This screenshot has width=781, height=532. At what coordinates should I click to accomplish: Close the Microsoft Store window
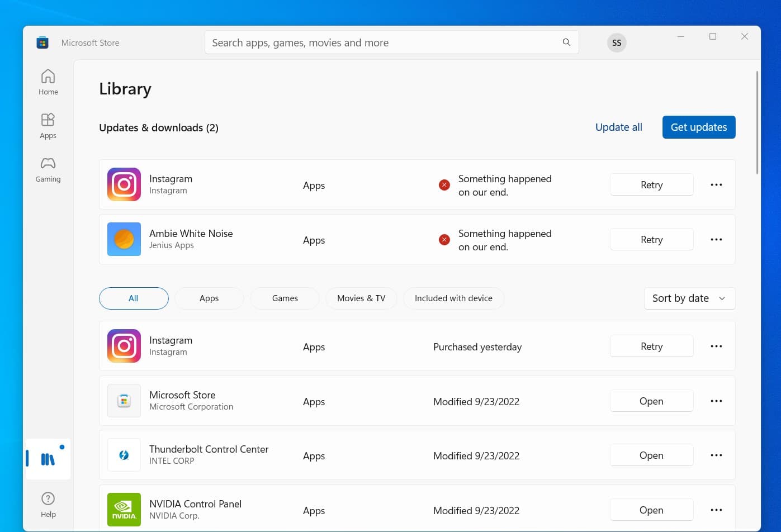pos(745,36)
